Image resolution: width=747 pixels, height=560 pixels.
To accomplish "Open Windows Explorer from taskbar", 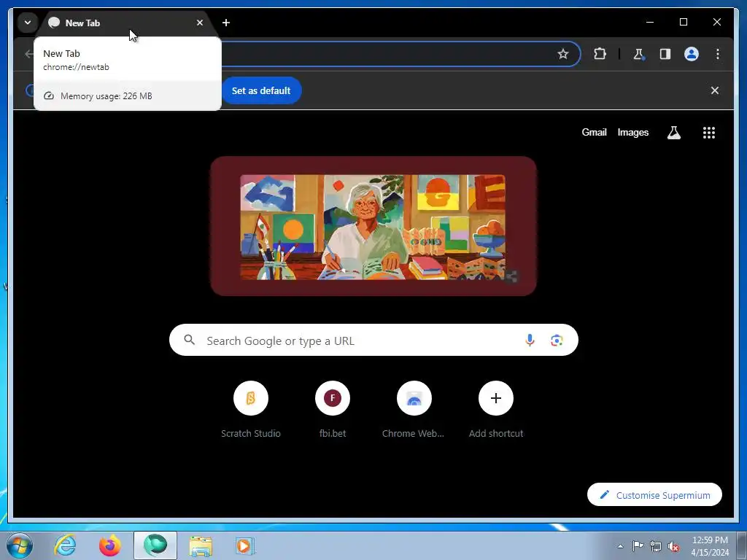I will tap(201, 545).
